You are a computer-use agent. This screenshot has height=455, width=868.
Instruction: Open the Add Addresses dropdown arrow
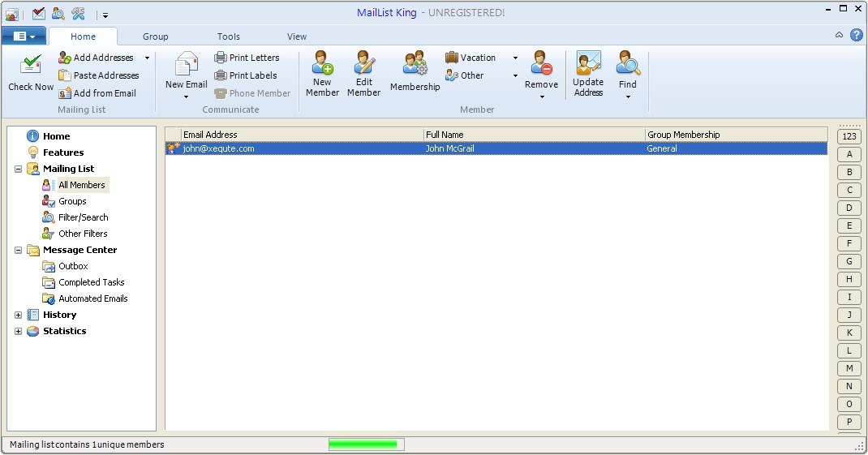[x=148, y=58]
